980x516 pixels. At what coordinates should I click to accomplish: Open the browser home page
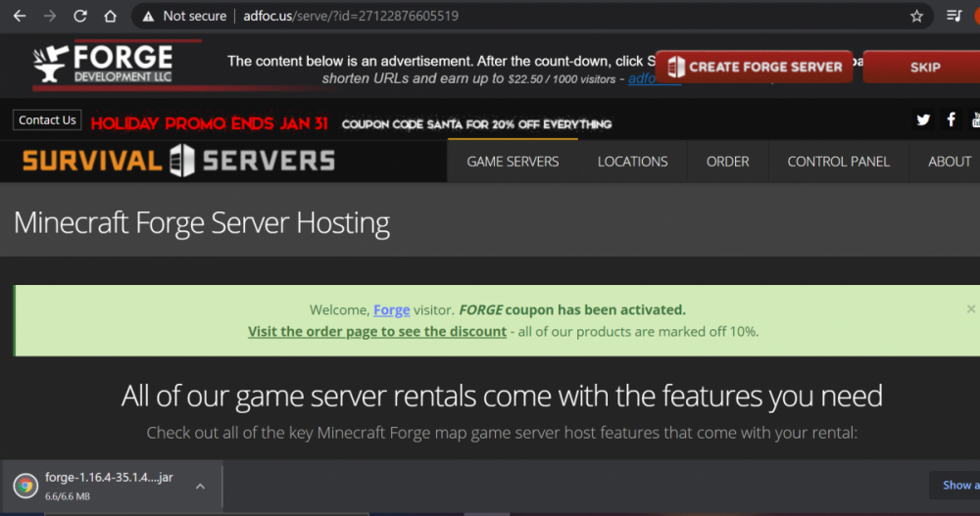point(110,16)
